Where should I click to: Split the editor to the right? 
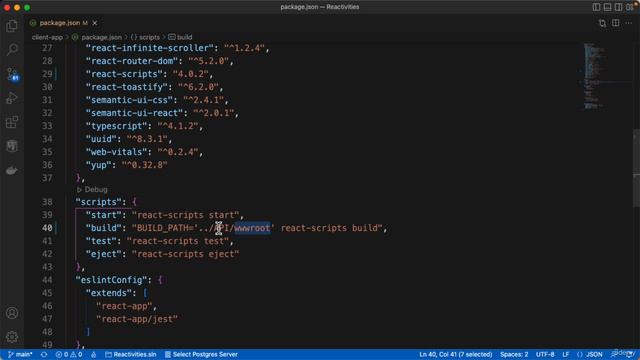pyautogui.click(x=616, y=23)
